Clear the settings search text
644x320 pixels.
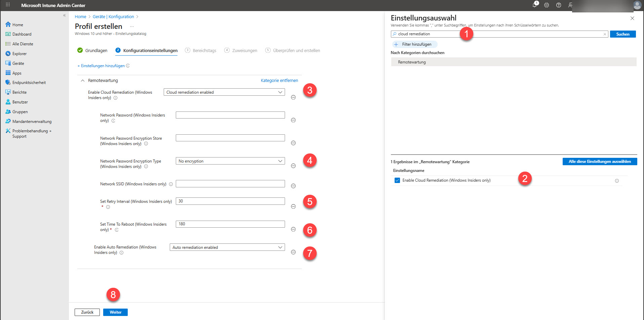(605, 34)
